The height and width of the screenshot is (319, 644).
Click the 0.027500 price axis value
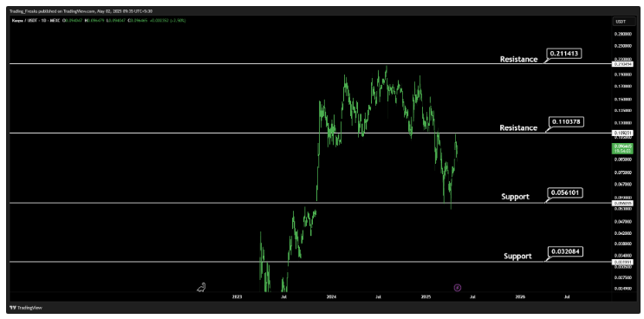(x=622, y=277)
